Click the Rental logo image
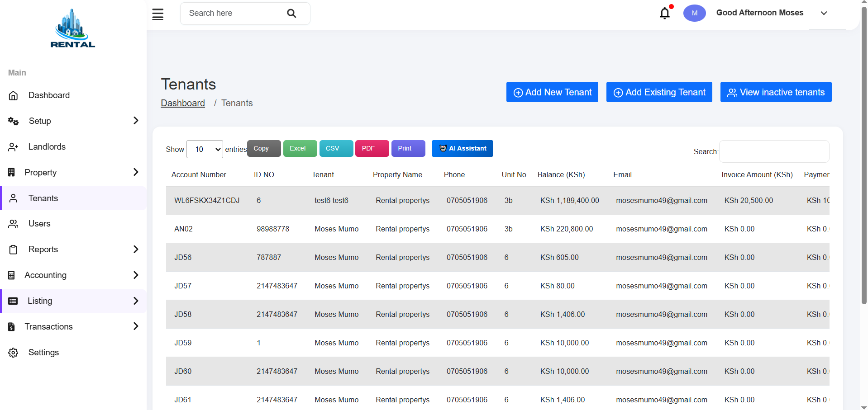 pyautogui.click(x=72, y=28)
